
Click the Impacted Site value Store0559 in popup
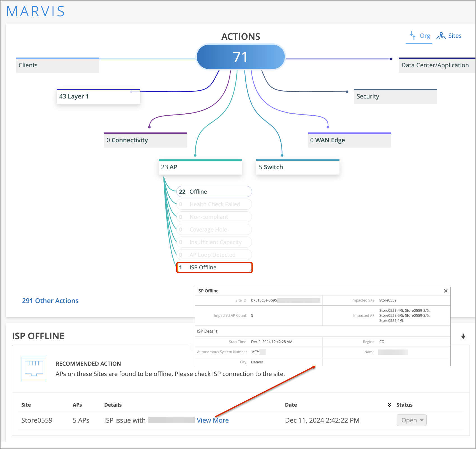point(388,300)
